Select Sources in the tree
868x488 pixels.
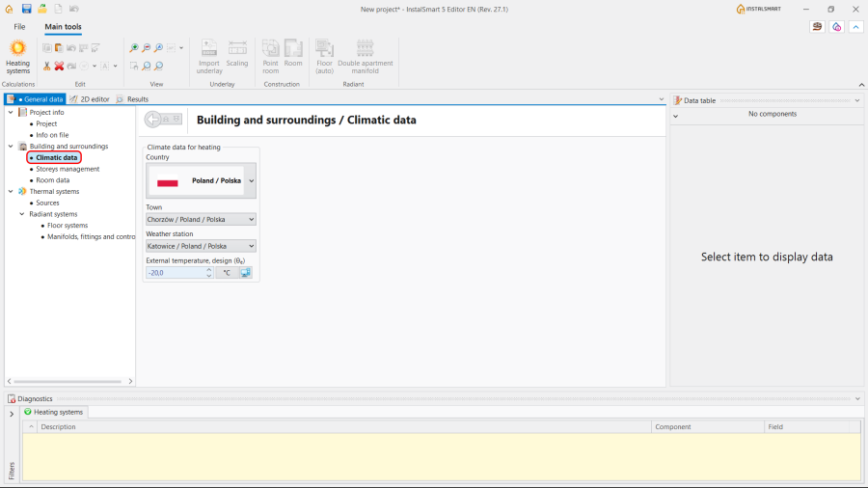tap(47, 203)
